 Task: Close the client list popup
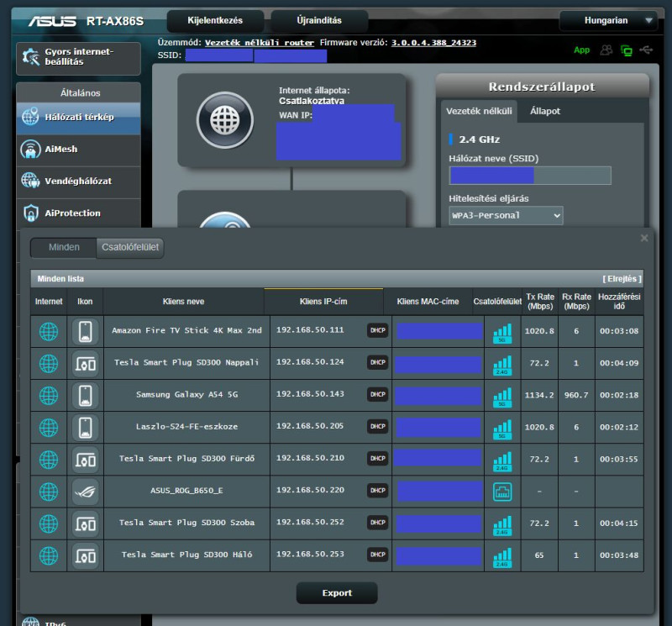(644, 238)
